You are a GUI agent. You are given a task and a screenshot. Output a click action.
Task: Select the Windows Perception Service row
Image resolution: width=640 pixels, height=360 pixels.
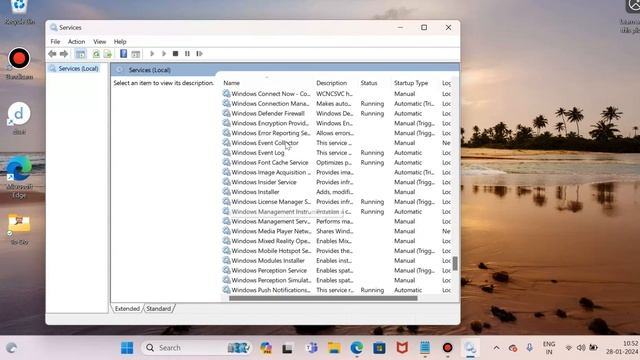[337, 270]
